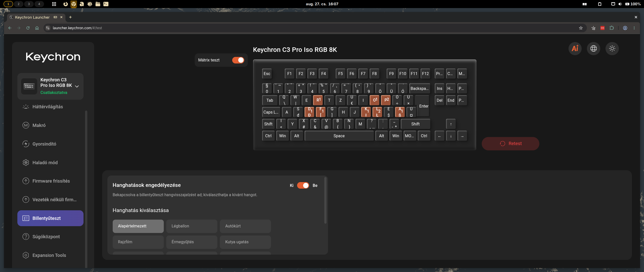Viewport: 644px width, 272px height.
Task: Focus the address bar URL field
Action: click(x=314, y=28)
